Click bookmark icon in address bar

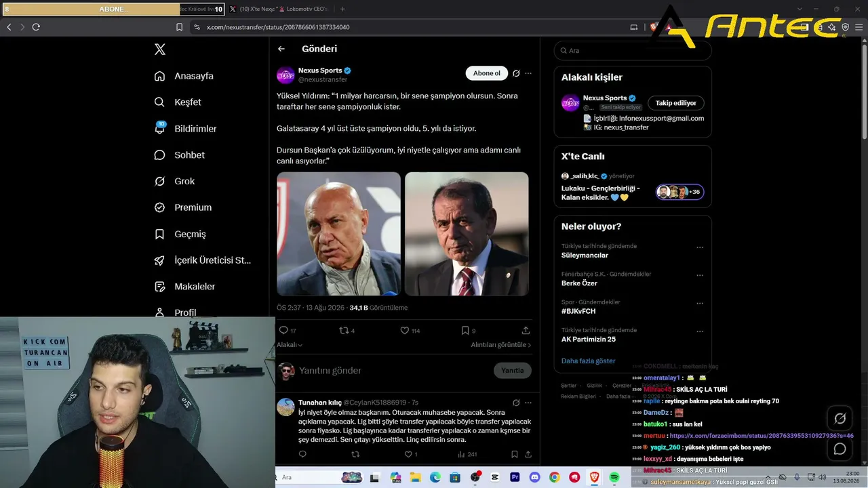pyautogui.click(x=179, y=27)
